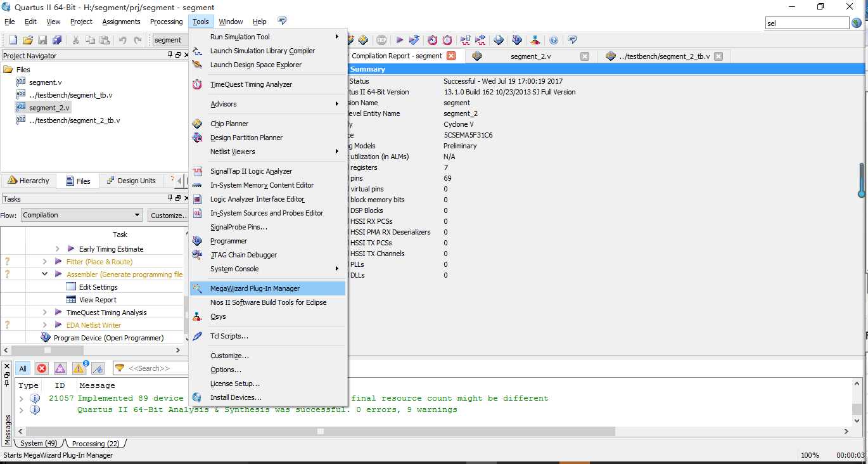868x464 pixels.
Task: Open Program Device (Open Programmer) task
Action: 108,338
